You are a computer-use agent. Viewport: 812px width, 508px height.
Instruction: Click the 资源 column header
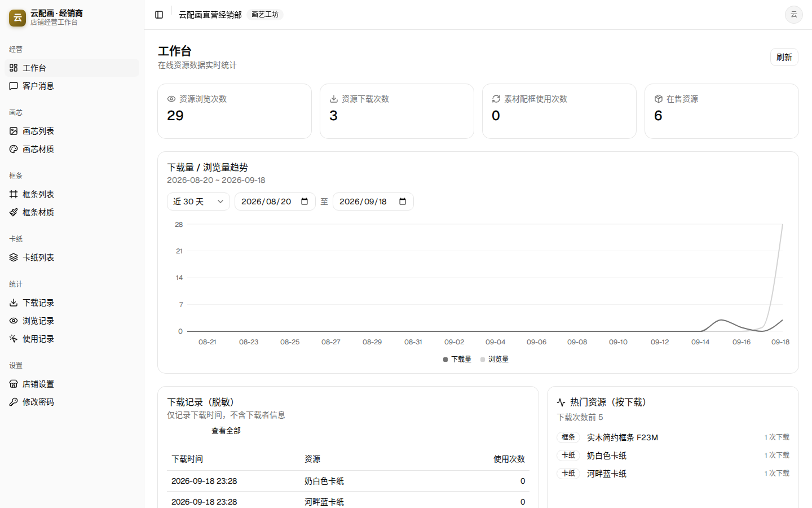coord(312,459)
